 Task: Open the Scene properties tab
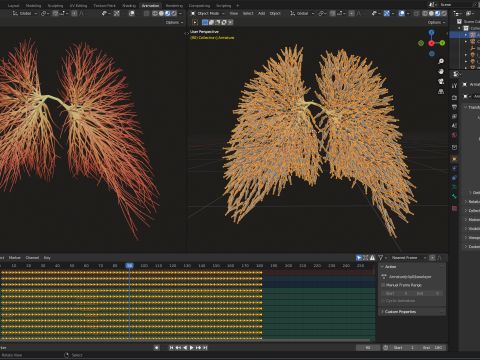454,126
